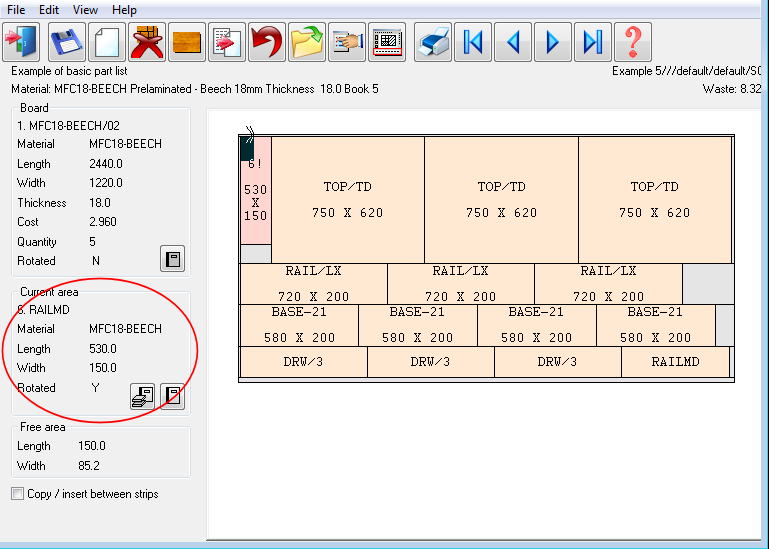The width and height of the screenshot is (769, 549).
Task: Click the board Length value 2440.0
Action: (x=106, y=164)
